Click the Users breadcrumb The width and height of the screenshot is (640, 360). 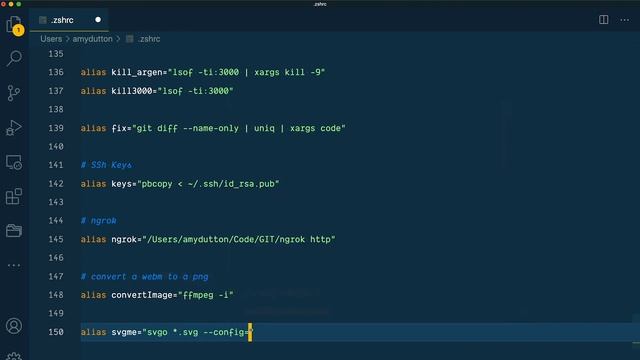[51, 39]
